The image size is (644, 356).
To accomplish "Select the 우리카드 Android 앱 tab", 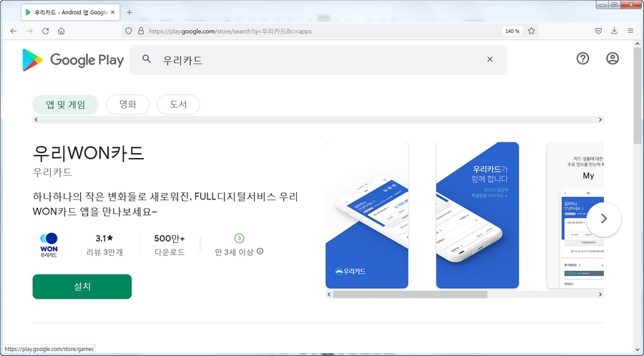I will pyautogui.click(x=70, y=12).
